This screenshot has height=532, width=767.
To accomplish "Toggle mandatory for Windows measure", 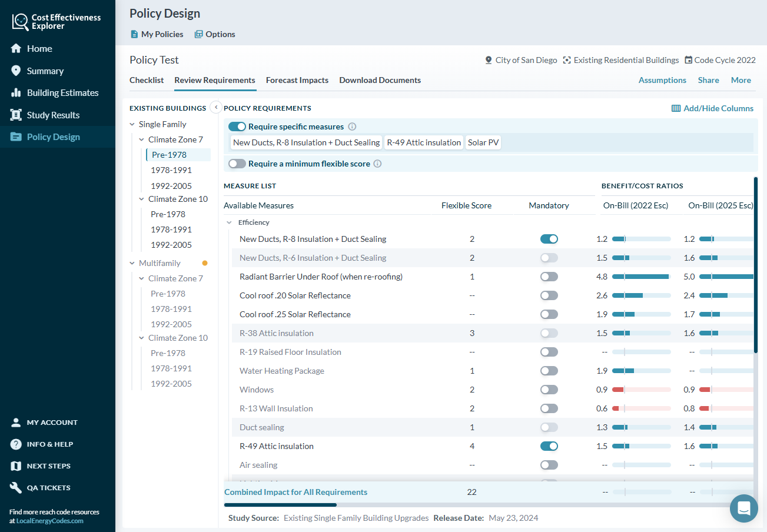I will 549,390.
